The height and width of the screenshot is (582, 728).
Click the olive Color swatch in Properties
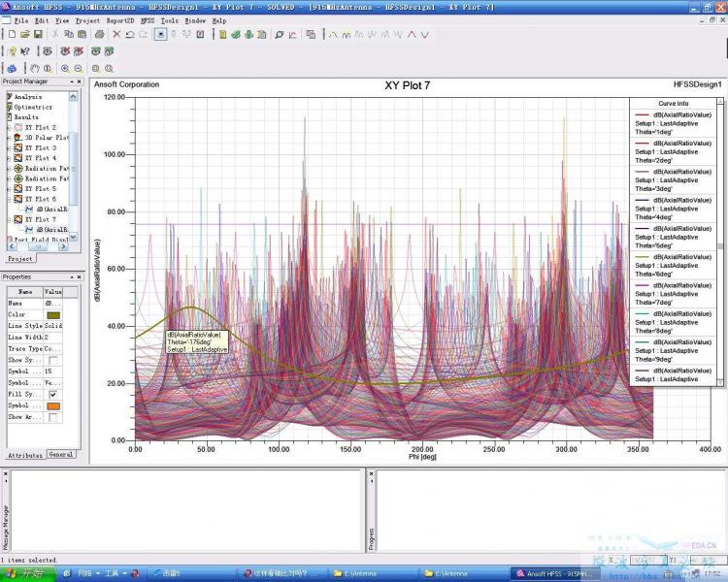pos(53,314)
